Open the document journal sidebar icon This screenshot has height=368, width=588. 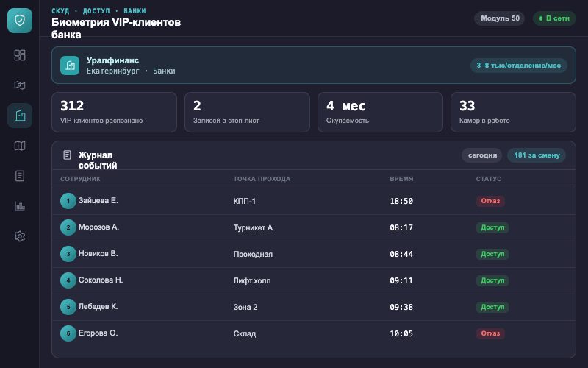tap(20, 176)
